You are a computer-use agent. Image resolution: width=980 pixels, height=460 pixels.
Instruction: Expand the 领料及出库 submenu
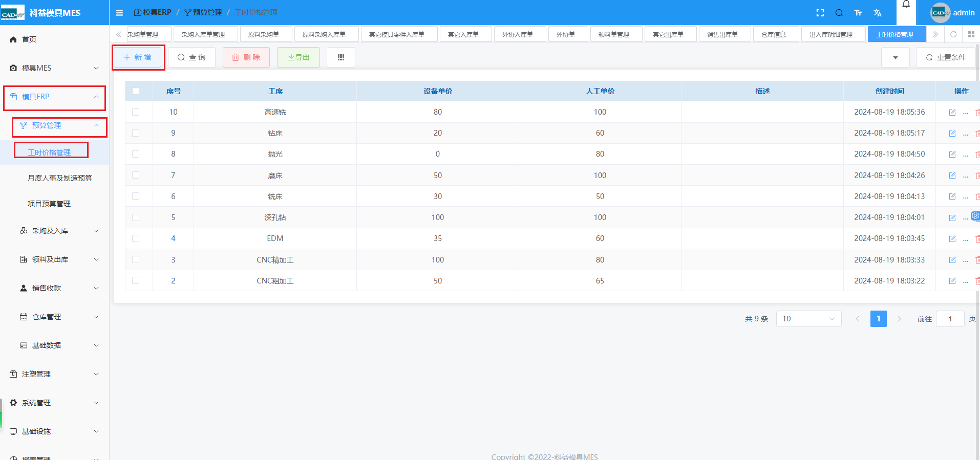point(54,259)
